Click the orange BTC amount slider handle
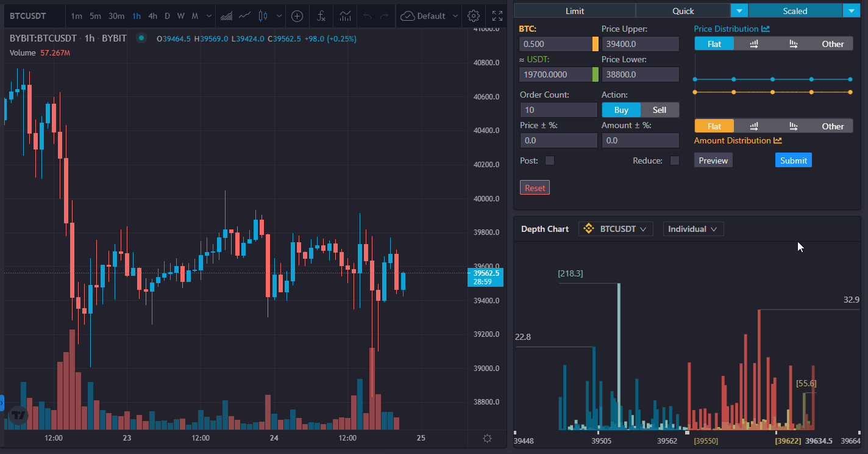This screenshot has height=454, width=868. tap(596, 44)
